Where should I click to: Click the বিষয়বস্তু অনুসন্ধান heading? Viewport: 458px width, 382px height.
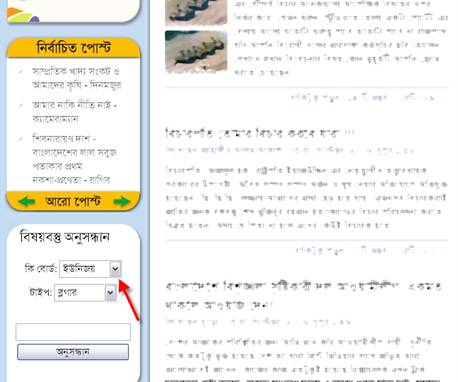65,237
